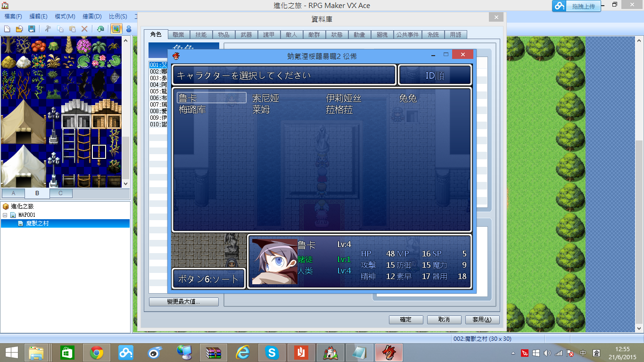644x362 pixels.
Task: Select character 莱姆 in the game list
Action: tap(261, 110)
